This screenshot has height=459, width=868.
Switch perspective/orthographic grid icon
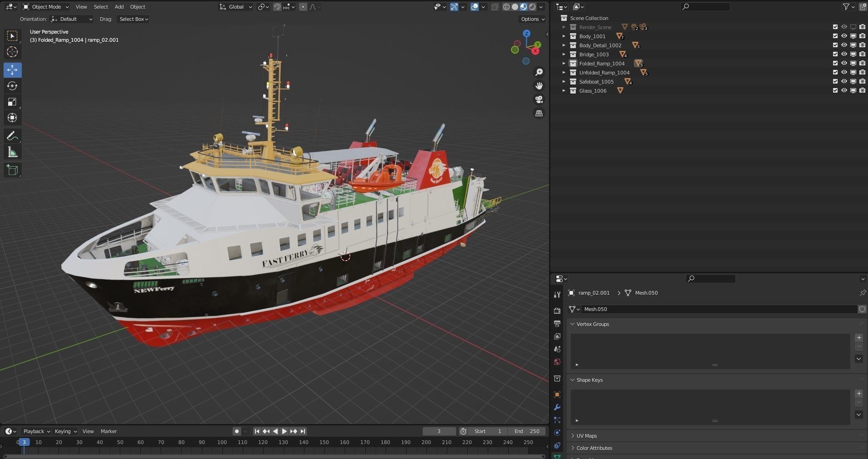[x=539, y=113]
